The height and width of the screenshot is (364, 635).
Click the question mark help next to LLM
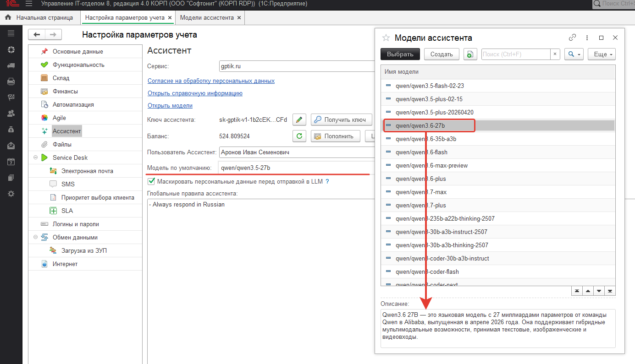(327, 181)
